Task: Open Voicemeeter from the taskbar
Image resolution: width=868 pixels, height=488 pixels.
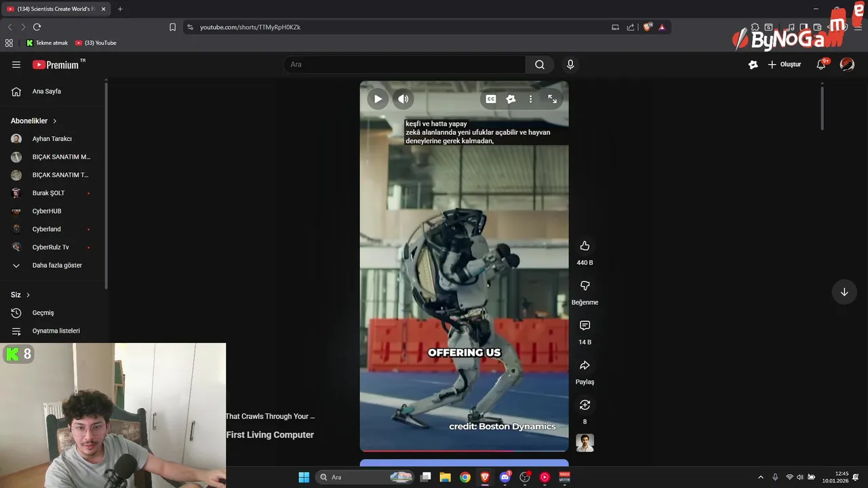Action: 564,477
